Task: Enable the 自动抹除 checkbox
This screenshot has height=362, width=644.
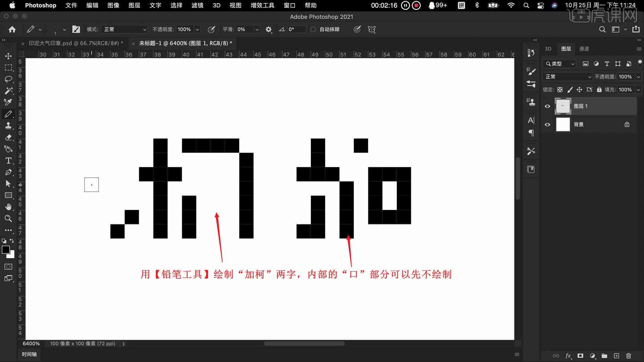Action: 313,29
